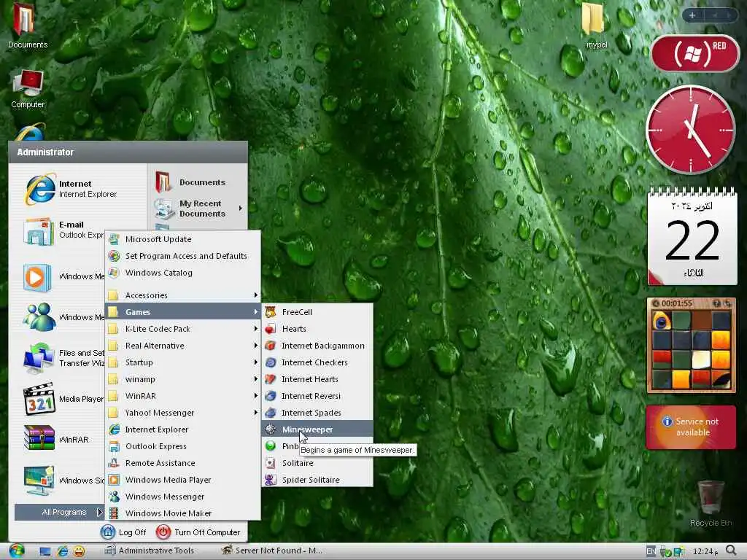Open the Recycle Bin
Screen dimensions: 747x560
711,504
